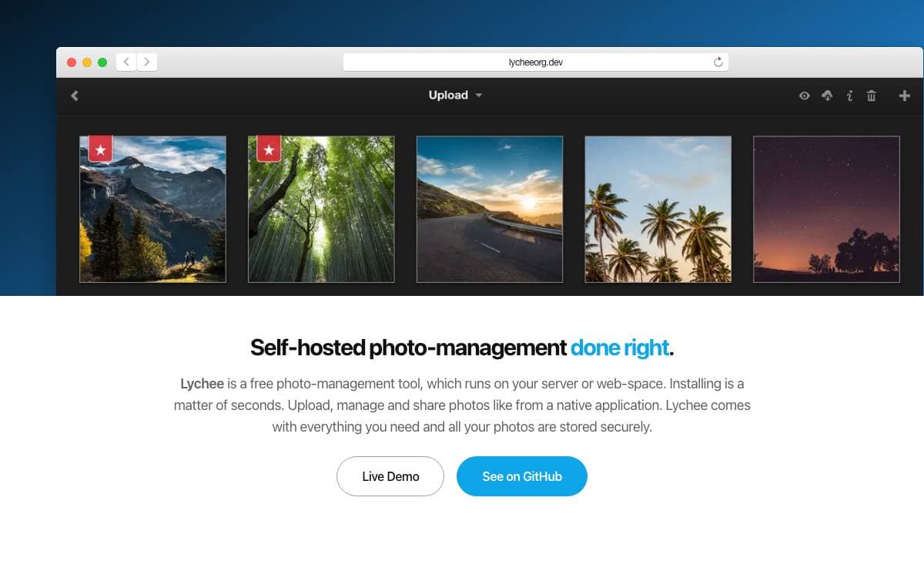Open the Upload album title dropdown
This screenshot has height=578, width=924.
click(x=456, y=96)
